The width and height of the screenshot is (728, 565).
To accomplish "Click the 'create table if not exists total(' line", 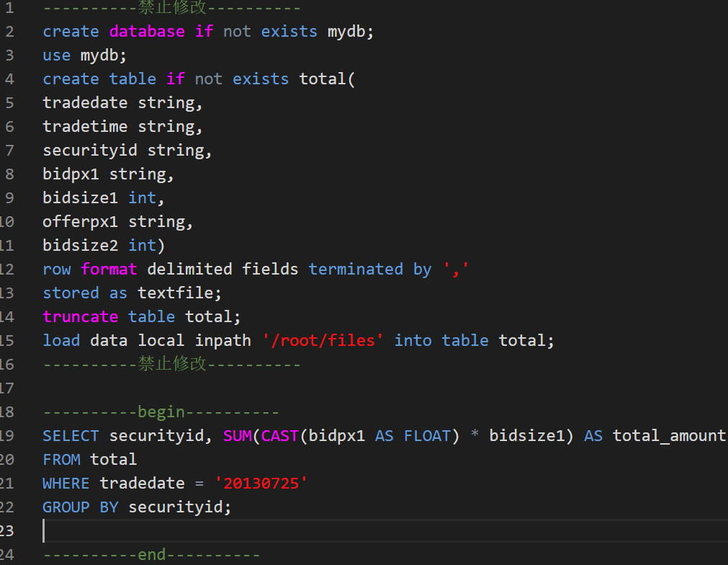I will pyautogui.click(x=199, y=79).
